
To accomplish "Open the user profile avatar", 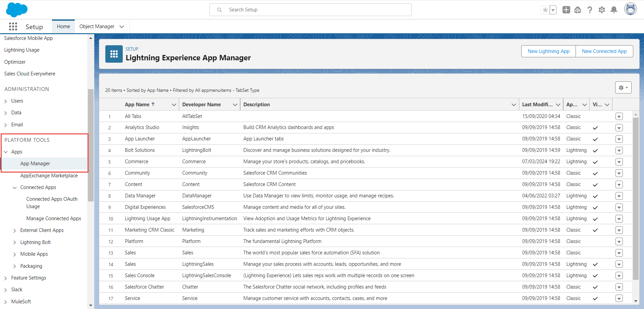I will point(631,9).
